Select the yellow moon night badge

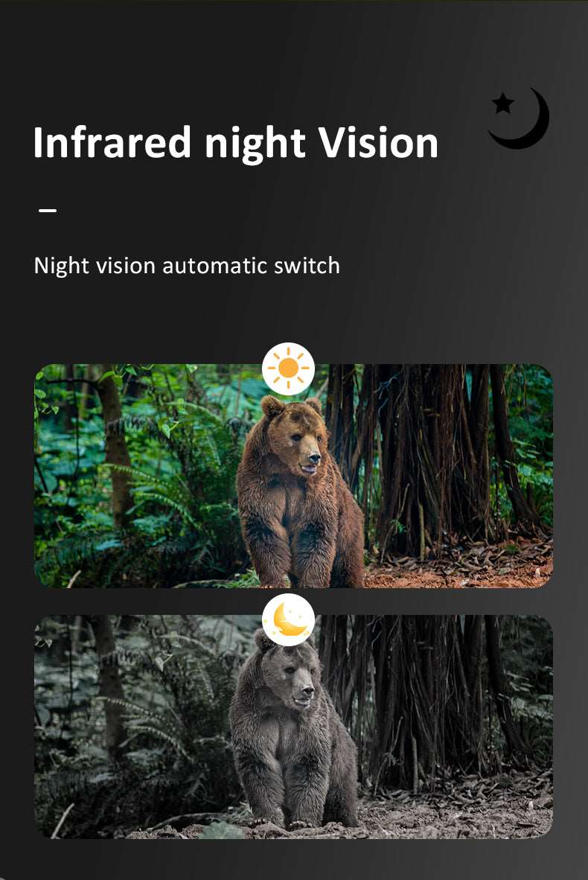coord(288,619)
